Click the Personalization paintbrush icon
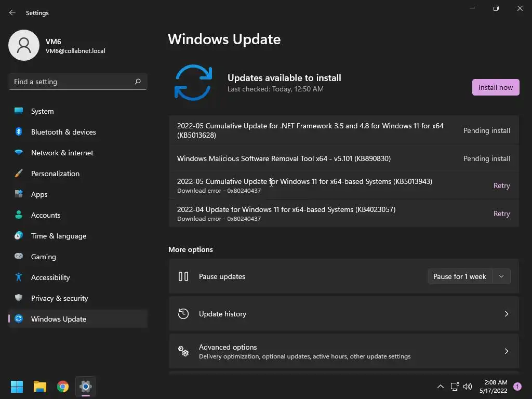532x399 pixels. [19, 174]
